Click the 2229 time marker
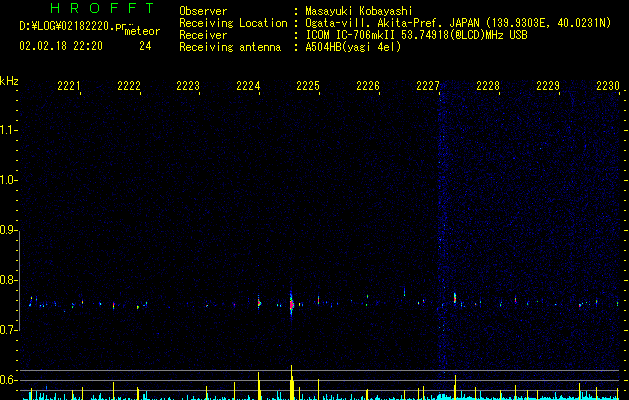 (x=548, y=86)
